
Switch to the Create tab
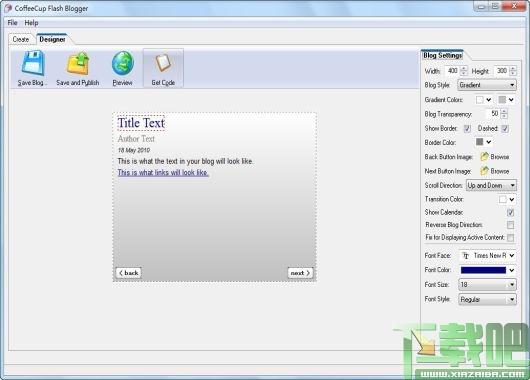[x=21, y=39]
